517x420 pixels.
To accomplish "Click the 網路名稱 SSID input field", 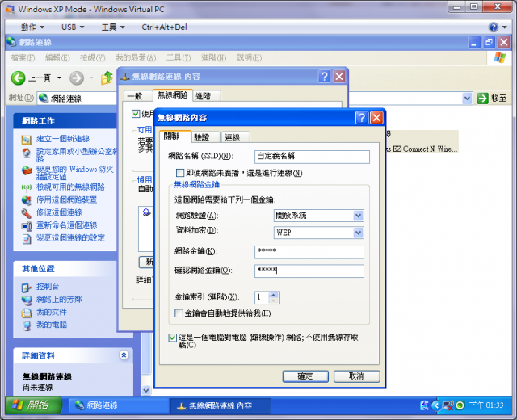I will [x=312, y=157].
